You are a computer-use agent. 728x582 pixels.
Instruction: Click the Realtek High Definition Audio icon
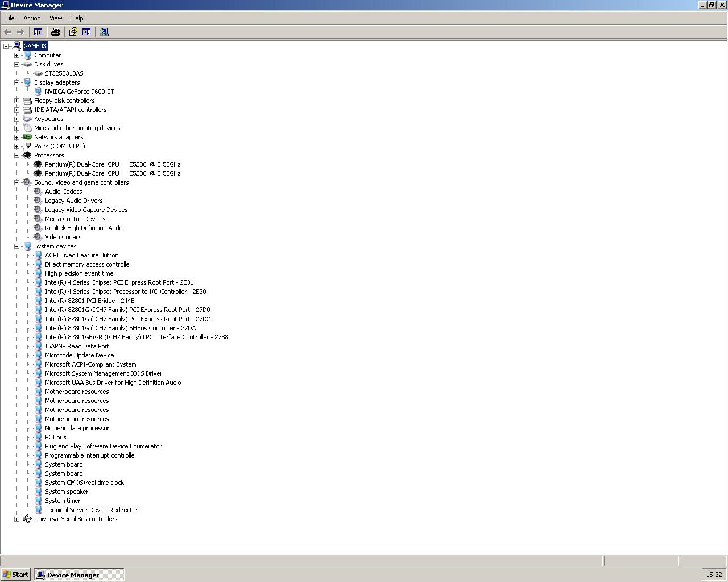38,228
